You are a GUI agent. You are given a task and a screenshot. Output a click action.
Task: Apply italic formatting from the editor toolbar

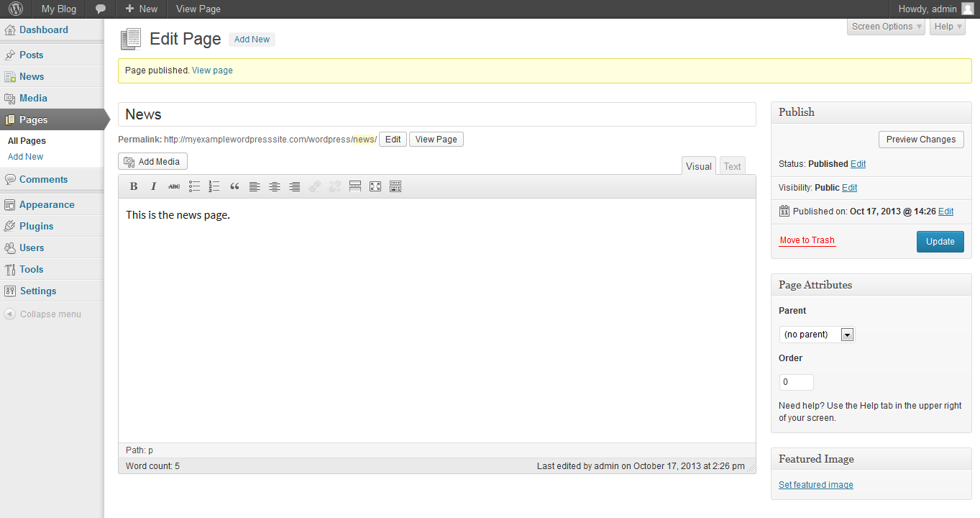[154, 186]
